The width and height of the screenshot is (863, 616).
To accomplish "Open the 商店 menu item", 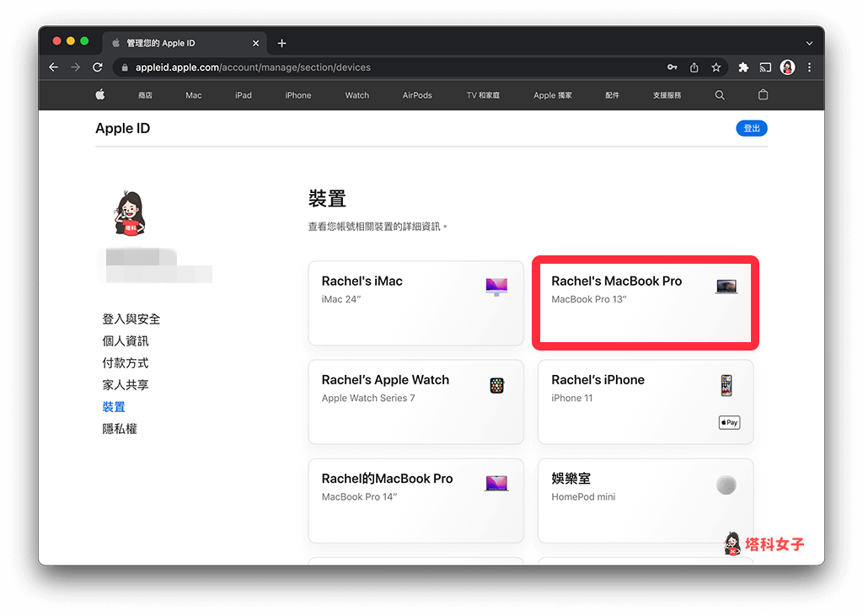I will 145,95.
